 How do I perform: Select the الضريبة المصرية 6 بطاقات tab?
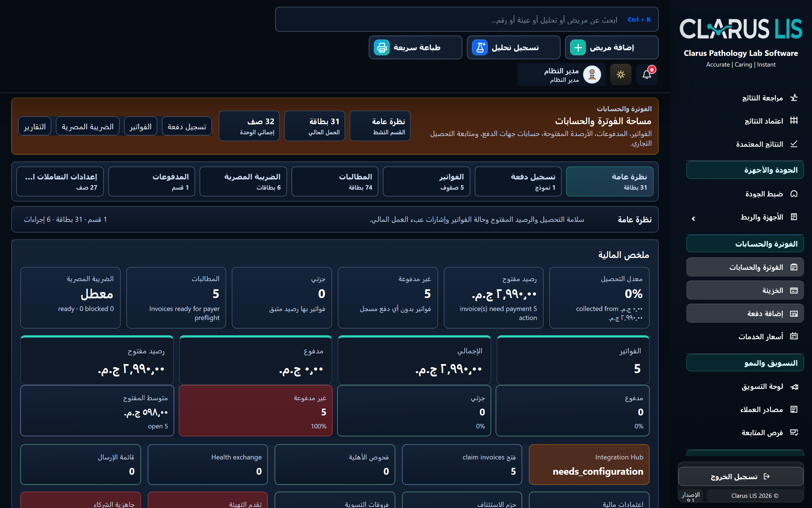(243, 181)
